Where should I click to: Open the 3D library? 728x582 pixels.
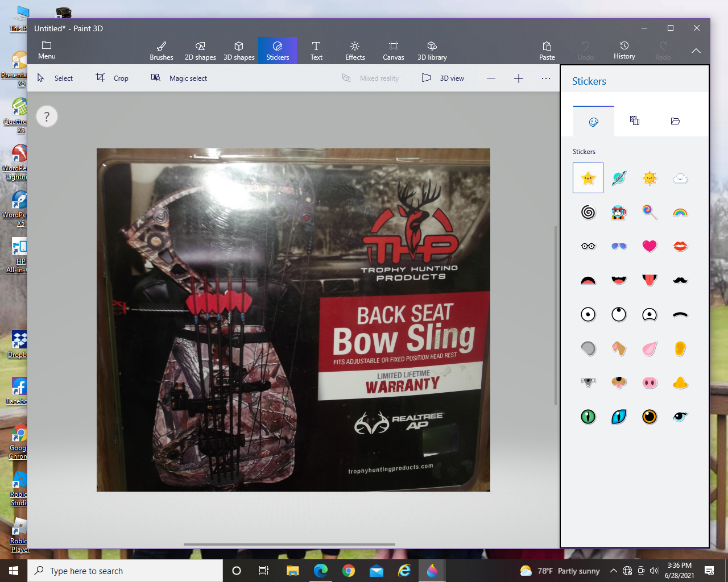432,51
